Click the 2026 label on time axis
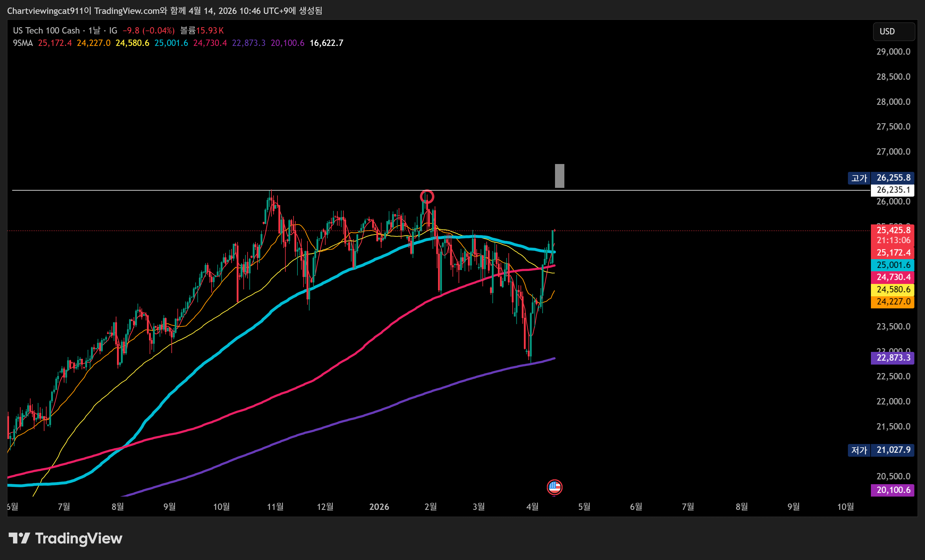This screenshot has height=560, width=925. point(379,507)
